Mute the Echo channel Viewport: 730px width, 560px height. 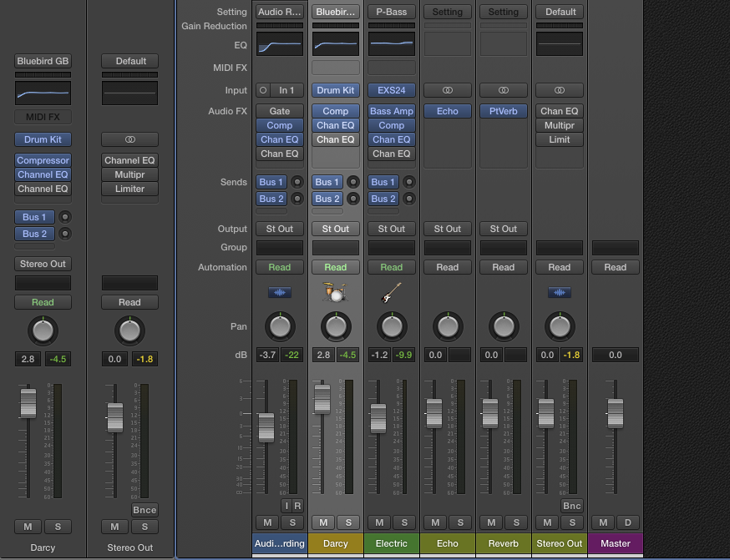(x=434, y=522)
